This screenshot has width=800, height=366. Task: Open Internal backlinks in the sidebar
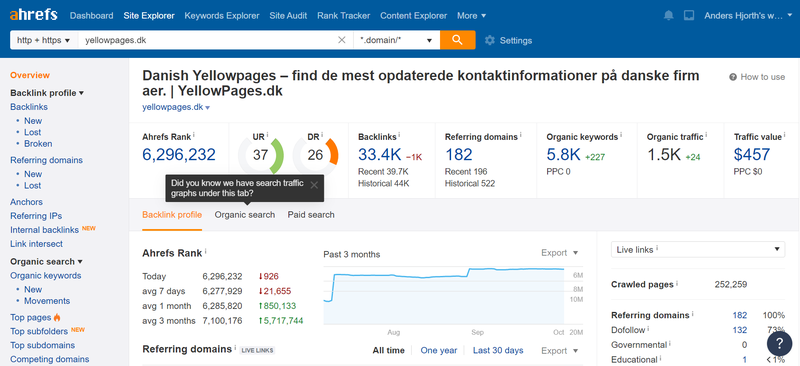[x=44, y=230]
